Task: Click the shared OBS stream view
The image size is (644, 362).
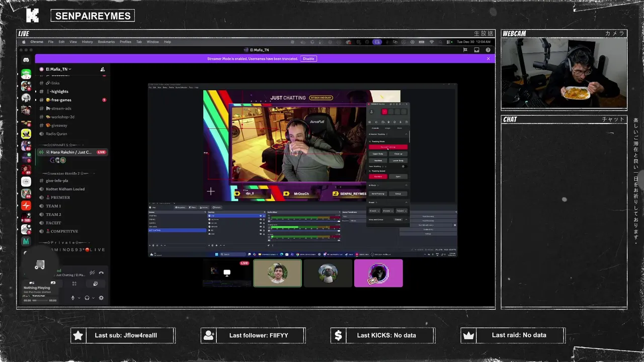Action: coord(302,170)
